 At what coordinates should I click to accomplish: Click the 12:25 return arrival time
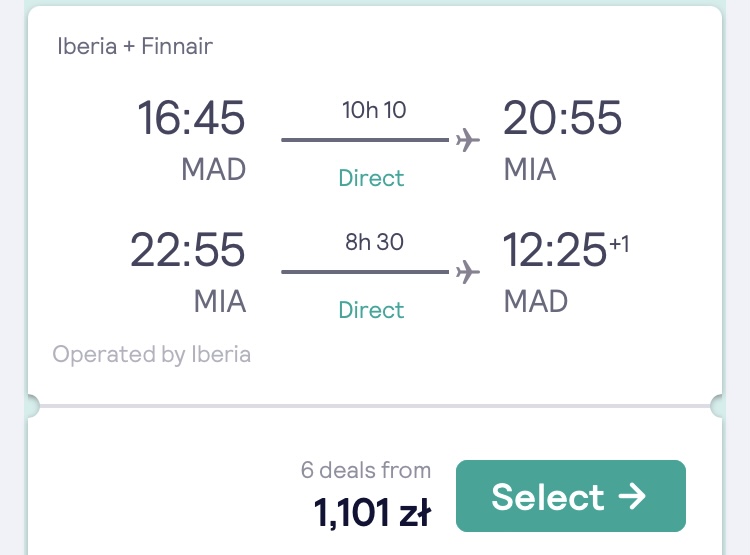point(555,250)
